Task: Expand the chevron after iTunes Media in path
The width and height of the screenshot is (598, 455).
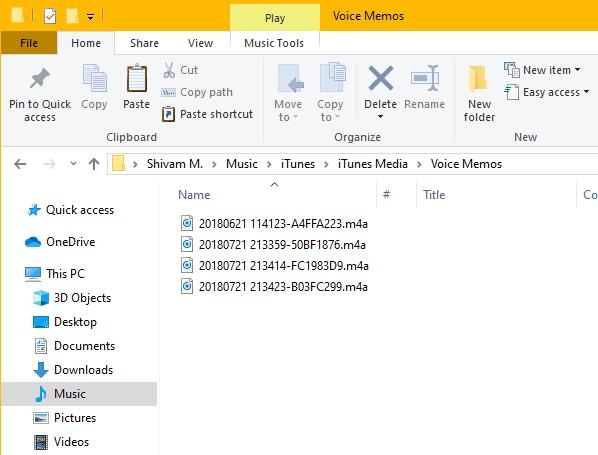Action: coord(419,164)
